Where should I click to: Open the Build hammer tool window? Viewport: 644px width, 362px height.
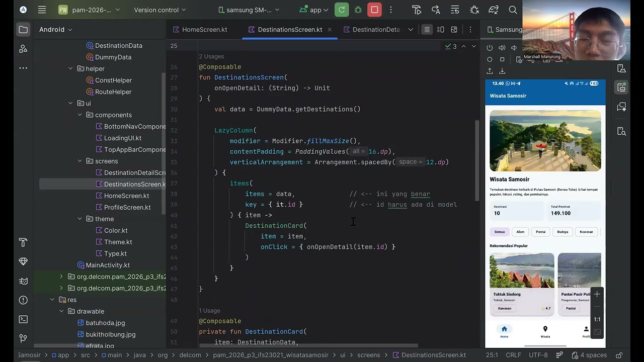(23, 242)
